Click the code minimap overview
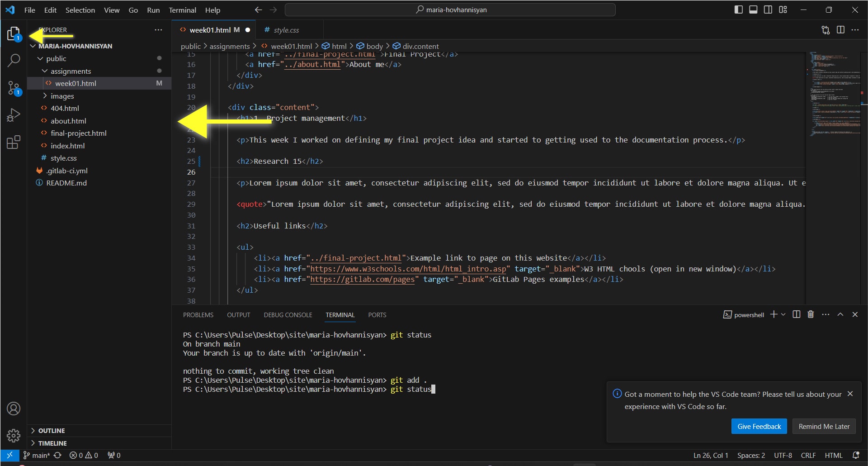This screenshot has width=868, height=466. coord(835,94)
